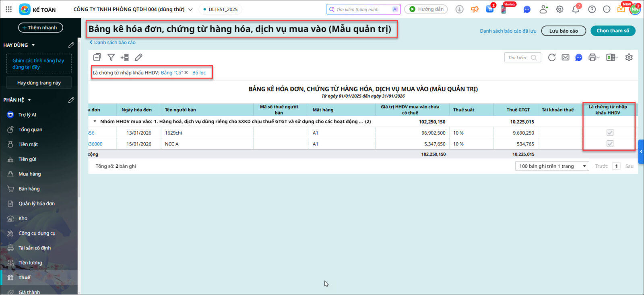Open the app launcher grid icon

click(9, 9)
